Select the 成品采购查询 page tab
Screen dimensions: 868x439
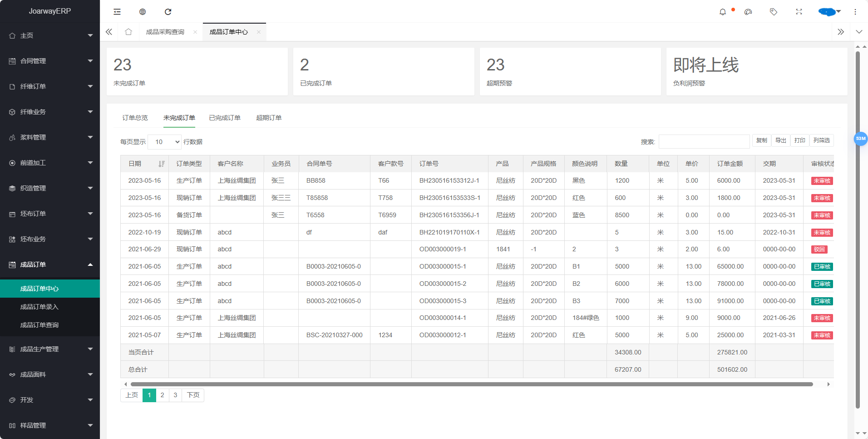[165, 32]
